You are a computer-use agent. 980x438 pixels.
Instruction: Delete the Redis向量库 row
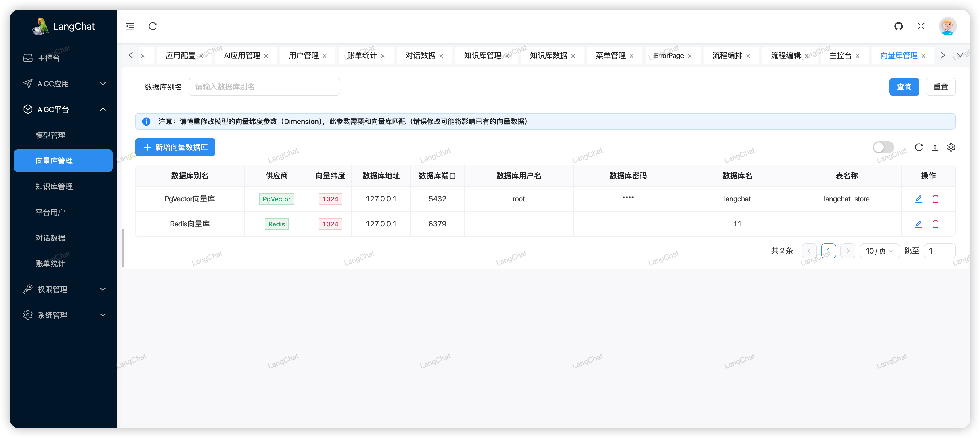(x=935, y=224)
